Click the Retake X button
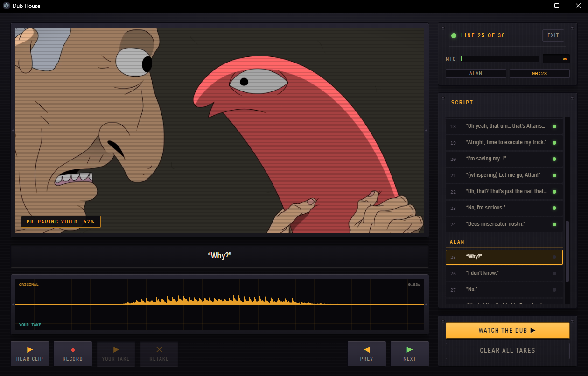588x376 pixels. tap(159, 354)
